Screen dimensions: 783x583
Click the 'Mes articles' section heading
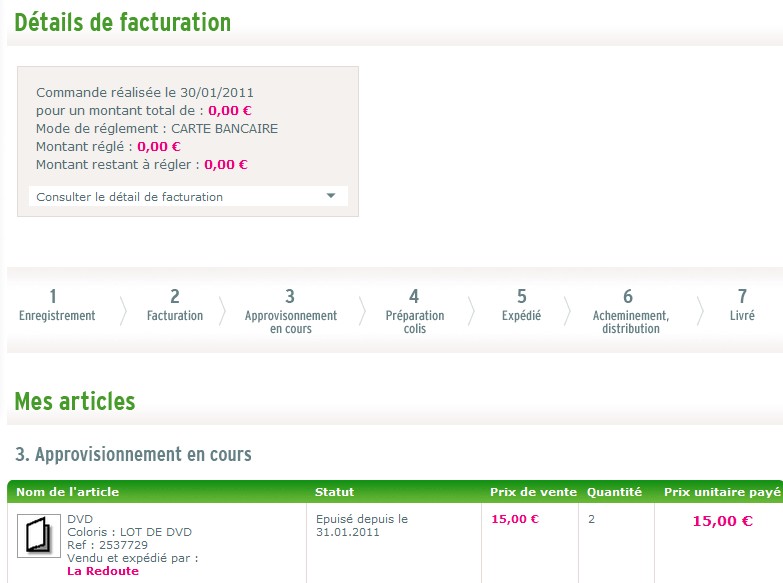coord(75,402)
